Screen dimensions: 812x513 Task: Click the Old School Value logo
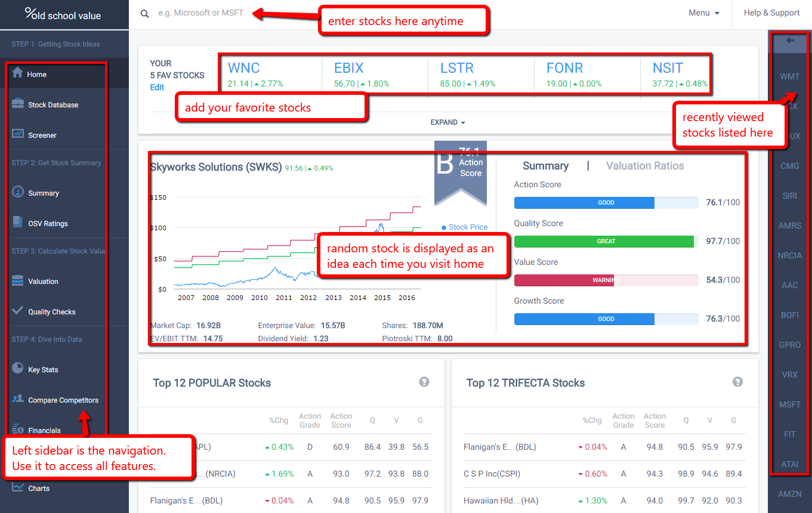pos(63,14)
